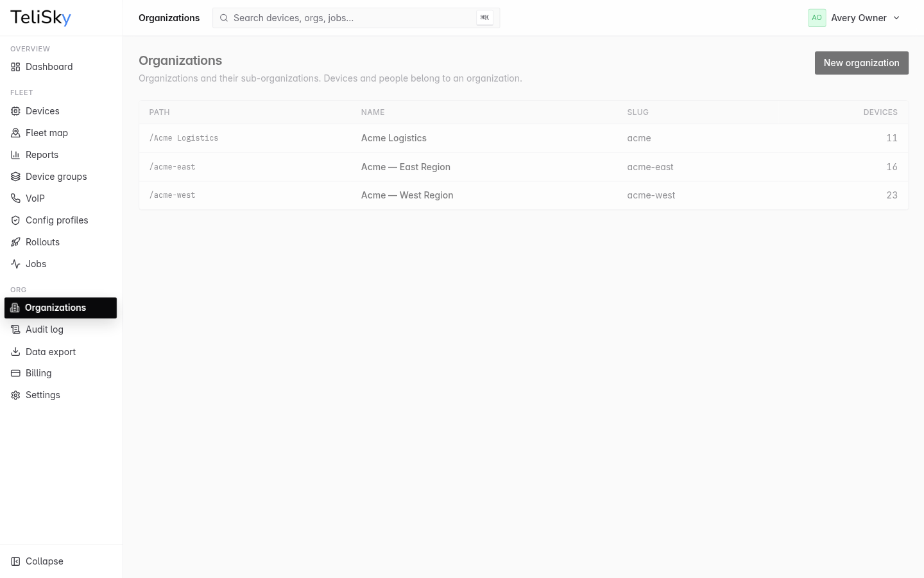Open the Jobs page

tap(61, 264)
